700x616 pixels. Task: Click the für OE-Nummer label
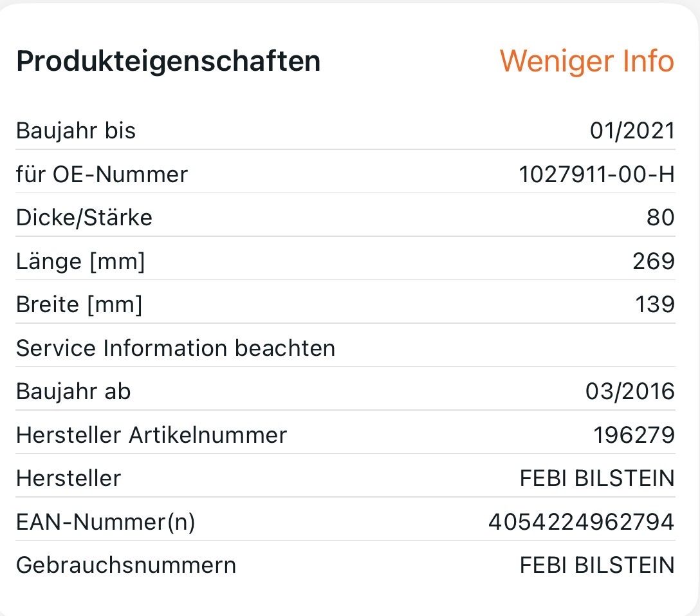tap(102, 174)
